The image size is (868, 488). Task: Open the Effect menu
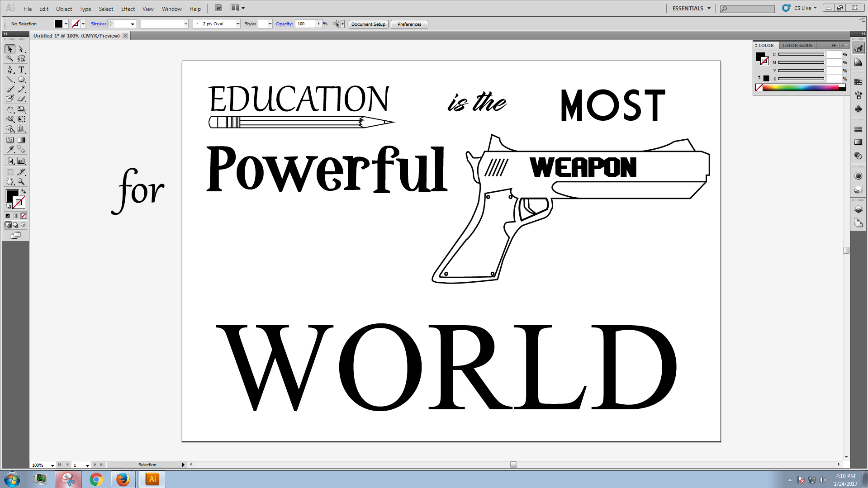point(128,9)
